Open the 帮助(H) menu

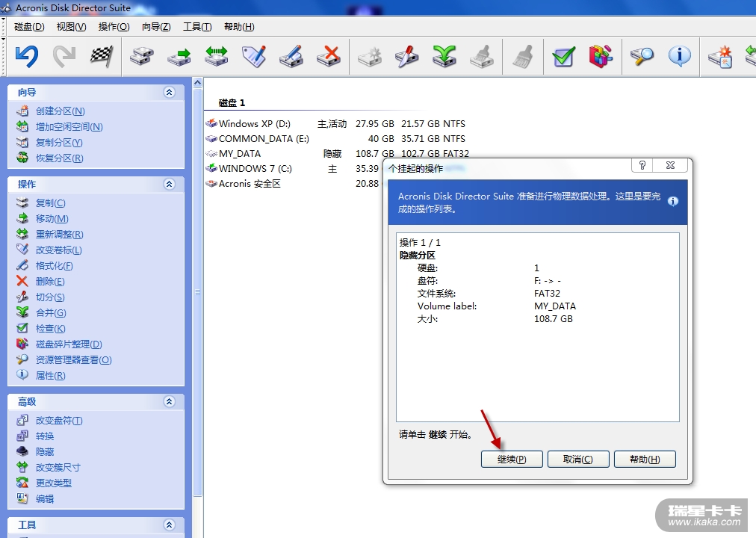pos(239,26)
